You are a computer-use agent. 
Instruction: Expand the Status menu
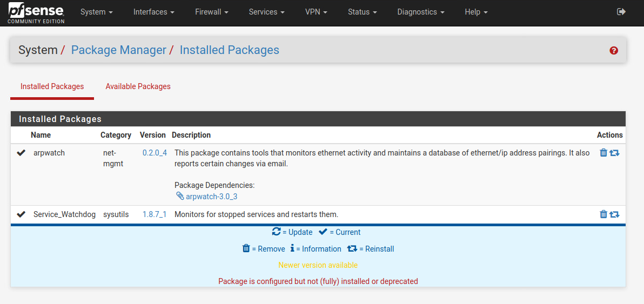click(x=362, y=12)
